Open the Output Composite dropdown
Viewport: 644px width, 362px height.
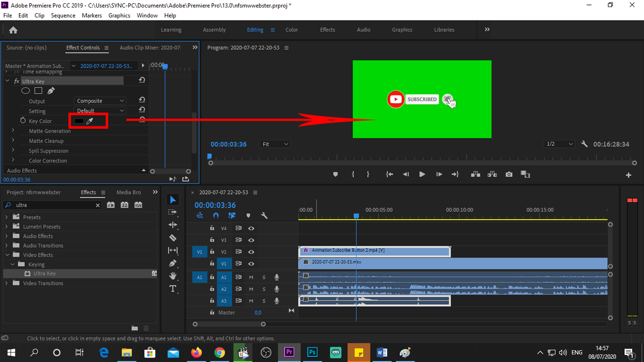click(x=100, y=101)
